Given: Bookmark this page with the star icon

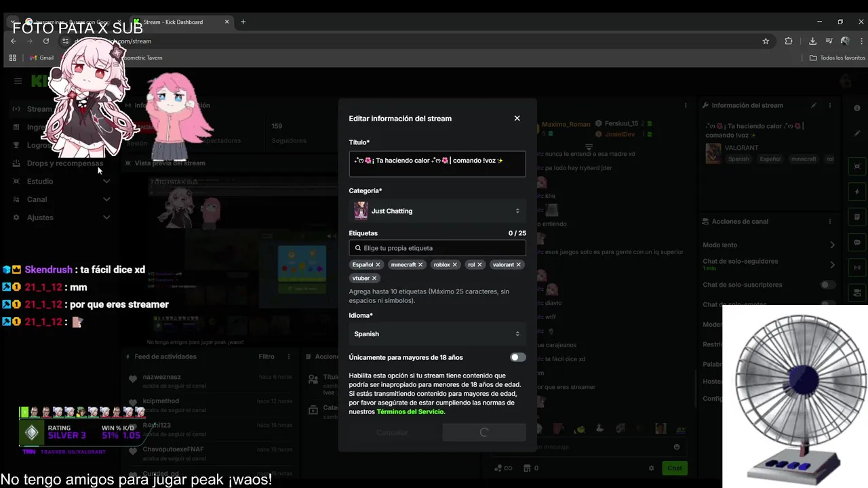Looking at the screenshot, I should tap(766, 41).
